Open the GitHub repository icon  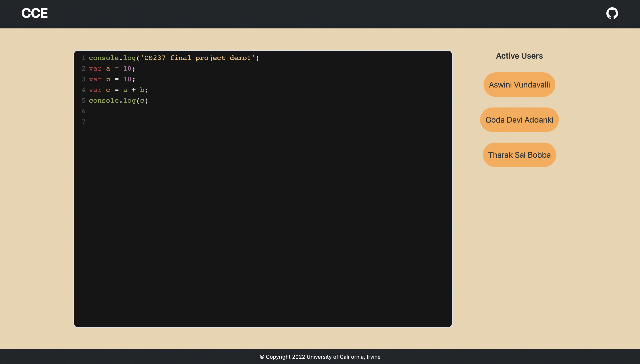point(612,13)
